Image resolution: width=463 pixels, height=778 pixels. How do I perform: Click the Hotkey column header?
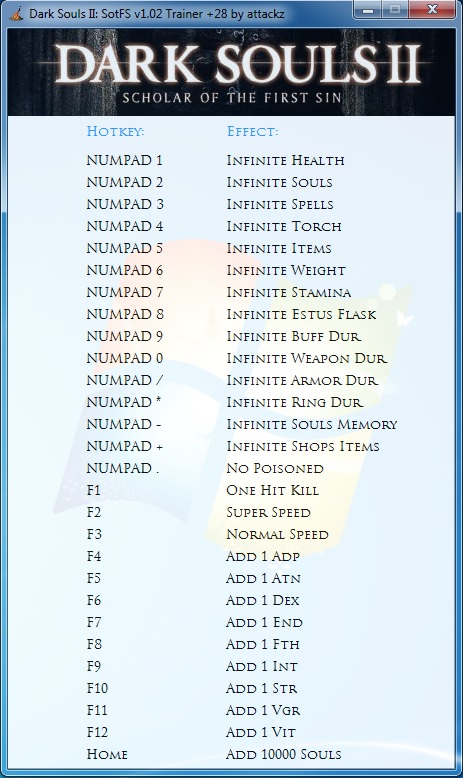click(115, 131)
